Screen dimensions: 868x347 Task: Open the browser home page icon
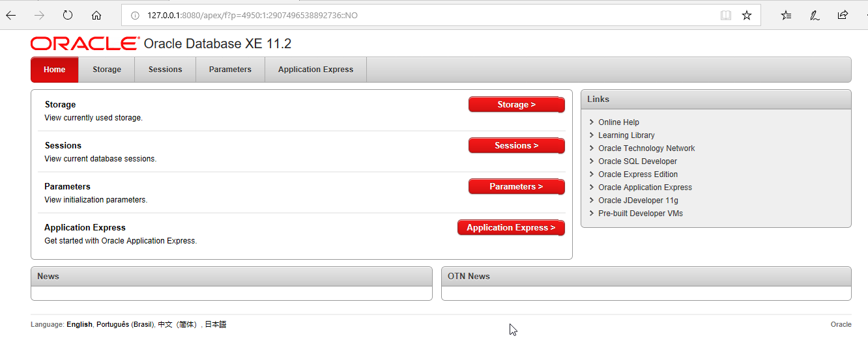tap(96, 15)
